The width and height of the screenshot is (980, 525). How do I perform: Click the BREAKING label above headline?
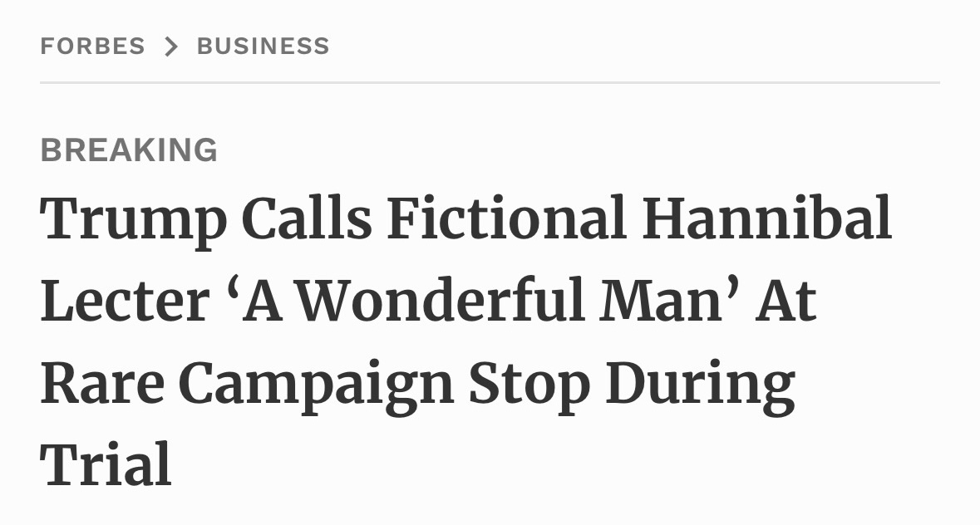tap(129, 150)
